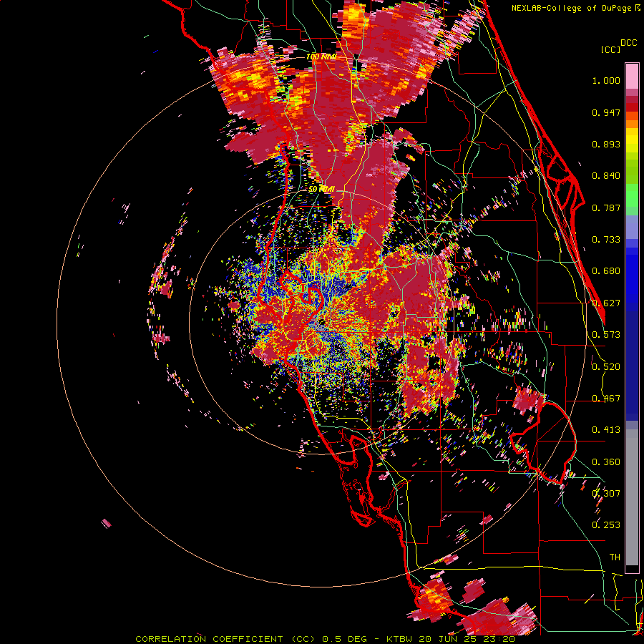Click the Correlation Coefficient KTBW caption
This screenshot has height=644, width=644.
[325, 639]
